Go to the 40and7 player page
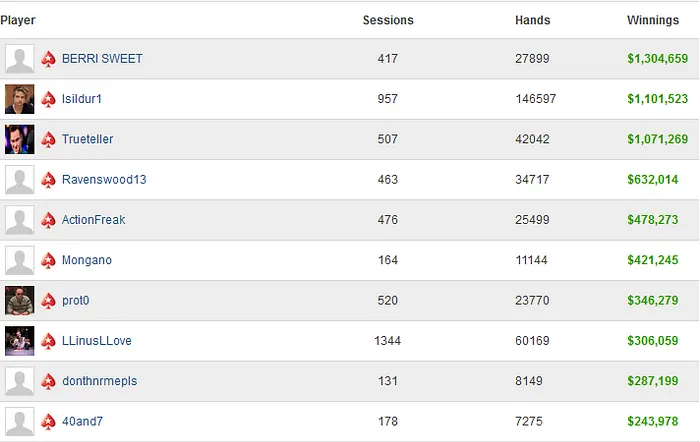This screenshot has height=442, width=700. point(82,421)
